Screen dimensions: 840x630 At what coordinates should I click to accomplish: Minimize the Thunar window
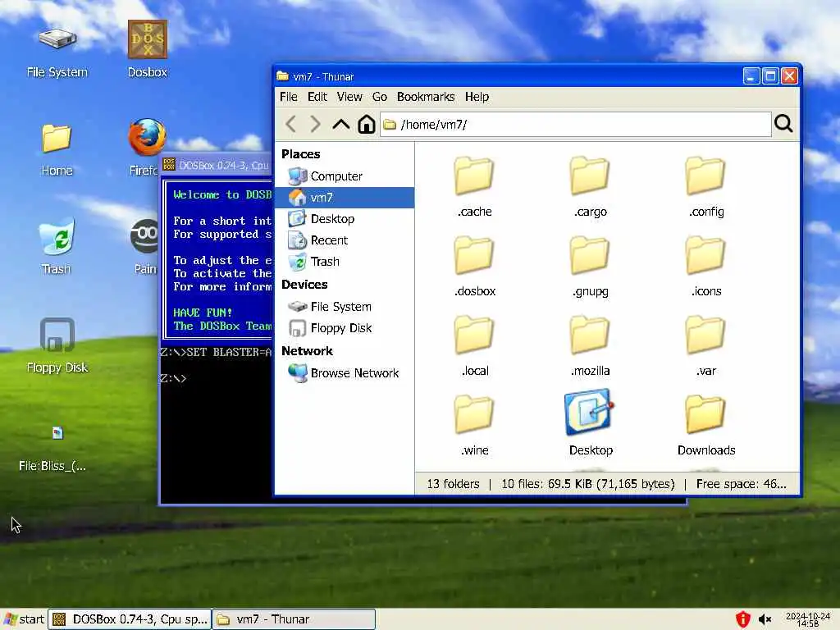pyautogui.click(x=751, y=76)
